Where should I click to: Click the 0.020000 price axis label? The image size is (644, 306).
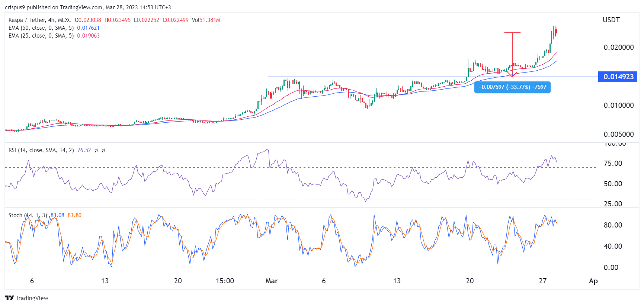pos(619,47)
